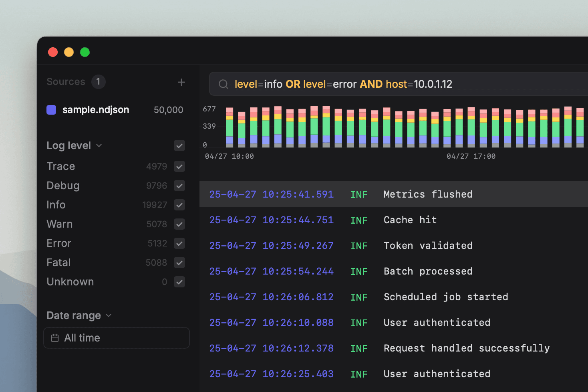588x392 pixels.
Task: Click the green zoom window button
Action: [x=85, y=52]
